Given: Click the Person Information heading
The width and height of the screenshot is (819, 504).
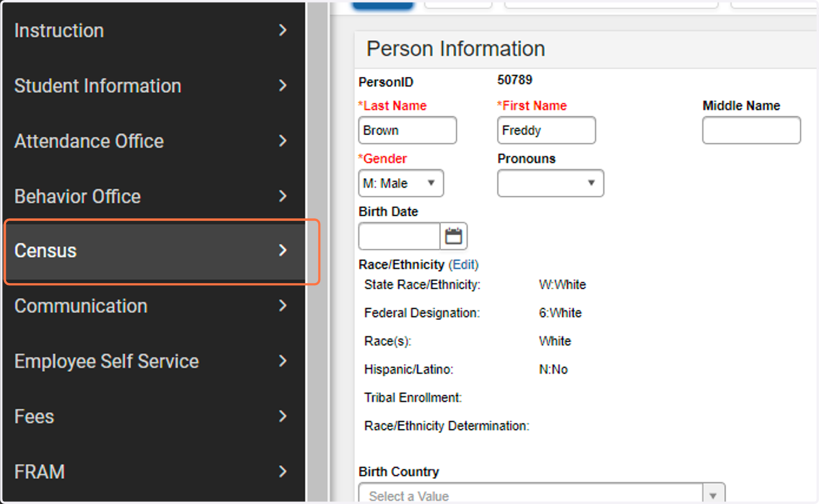Looking at the screenshot, I should point(456,49).
